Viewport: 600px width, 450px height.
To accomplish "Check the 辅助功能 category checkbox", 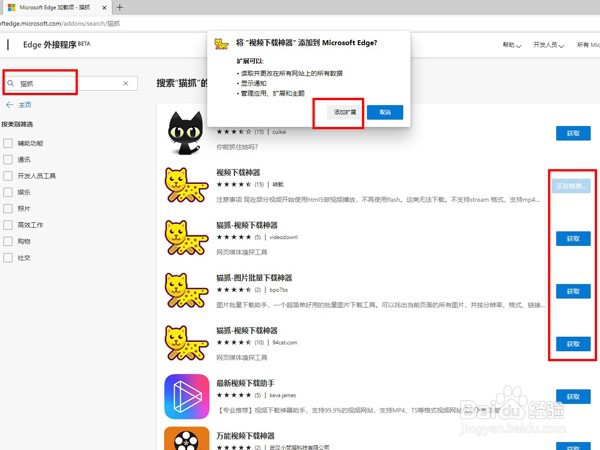I will [x=8, y=143].
